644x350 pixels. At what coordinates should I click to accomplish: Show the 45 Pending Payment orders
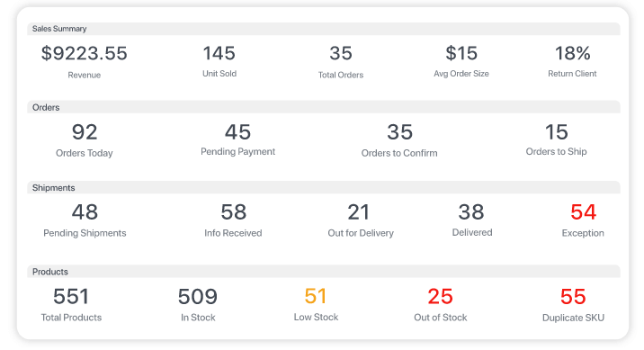[x=237, y=139]
